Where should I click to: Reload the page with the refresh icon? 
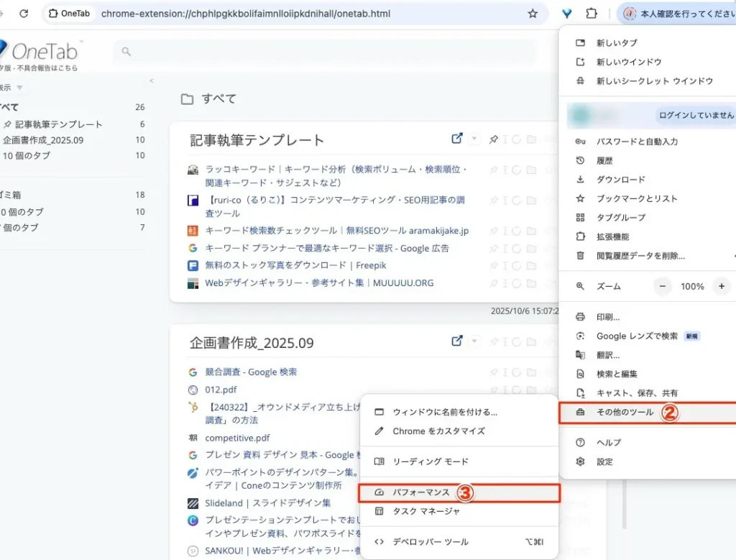tap(24, 14)
